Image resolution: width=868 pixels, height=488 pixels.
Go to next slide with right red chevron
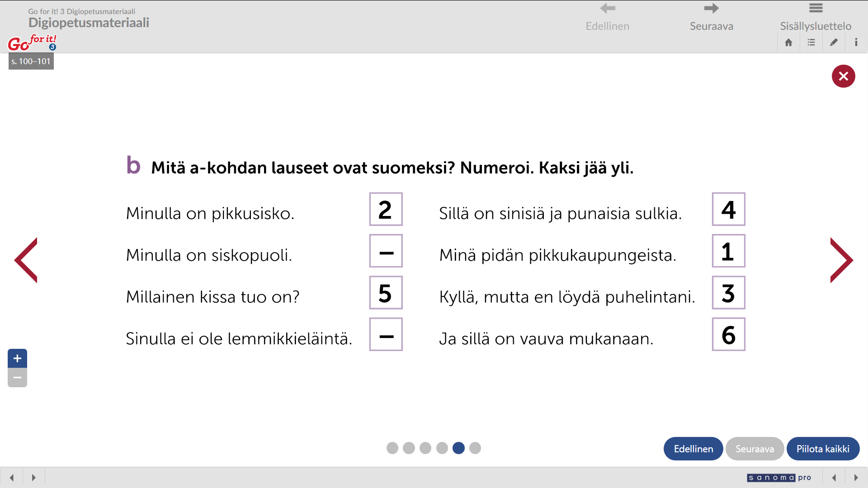(841, 260)
